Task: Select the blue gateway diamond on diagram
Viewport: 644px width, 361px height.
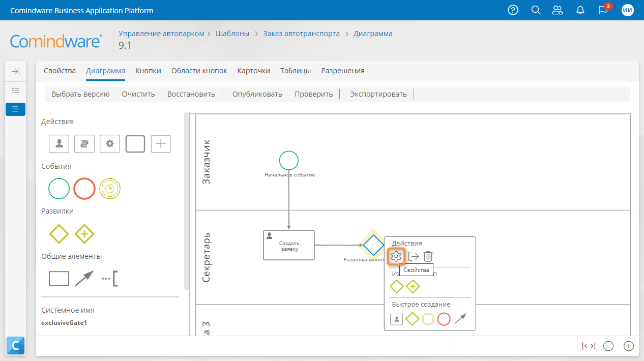Action: [x=374, y=245]
